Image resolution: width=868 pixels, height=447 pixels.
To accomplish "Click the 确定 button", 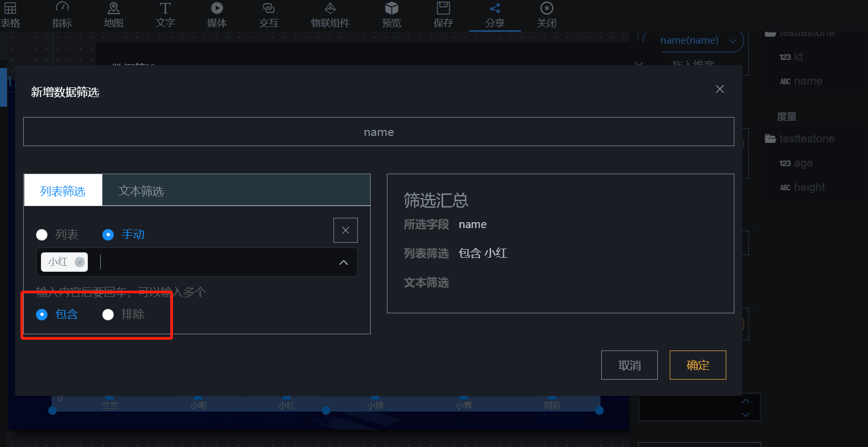I will tap(698, 365).
